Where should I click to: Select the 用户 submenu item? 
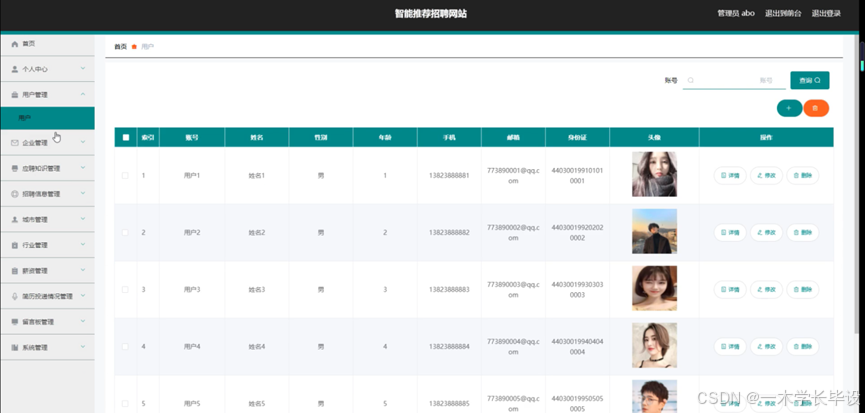pyautogui.click(x=47, y=118)
